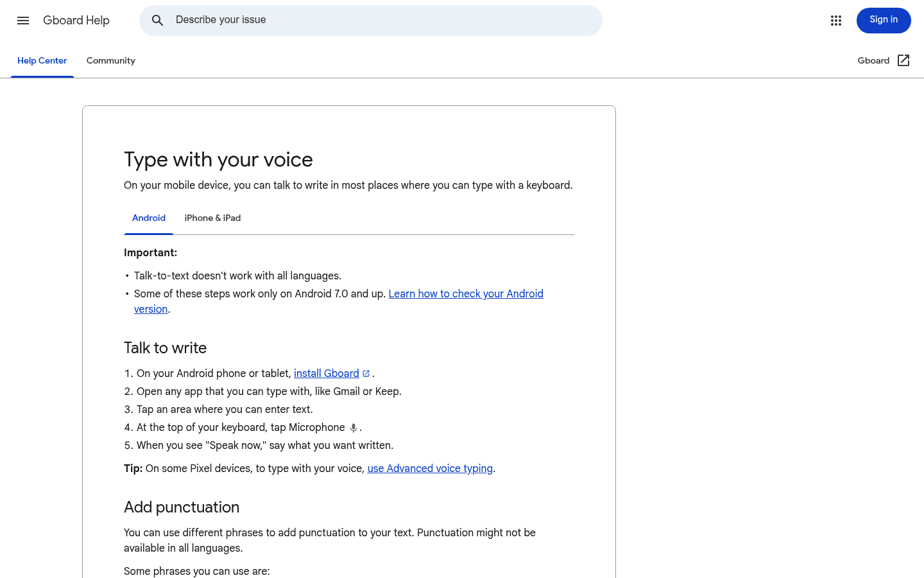Click Some phrases you can use are text

pos(197,572)
